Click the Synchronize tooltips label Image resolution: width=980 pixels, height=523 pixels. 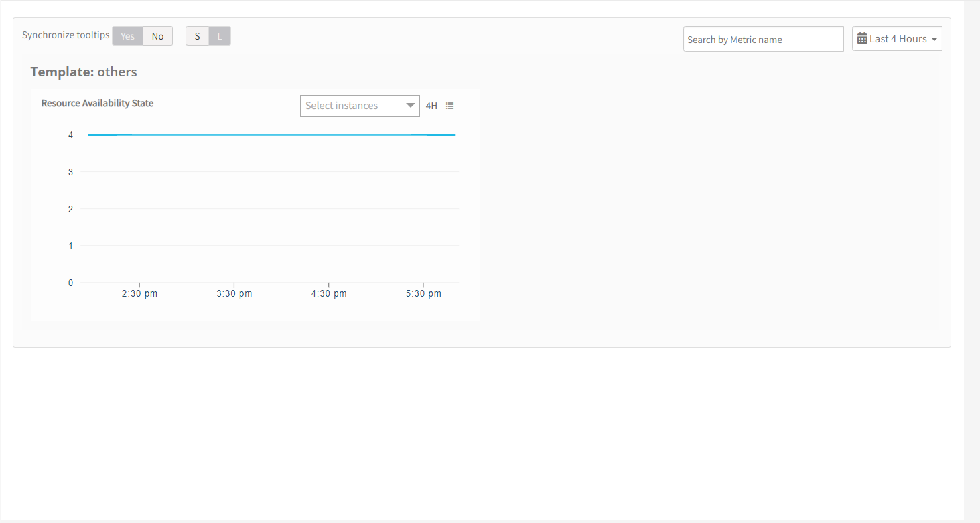pyautogui.click(x=66, y=35)
